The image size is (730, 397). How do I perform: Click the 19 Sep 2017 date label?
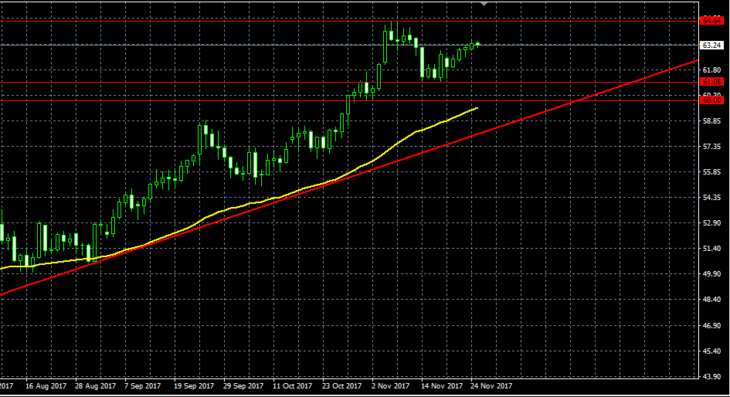click(x=194, y=386)
